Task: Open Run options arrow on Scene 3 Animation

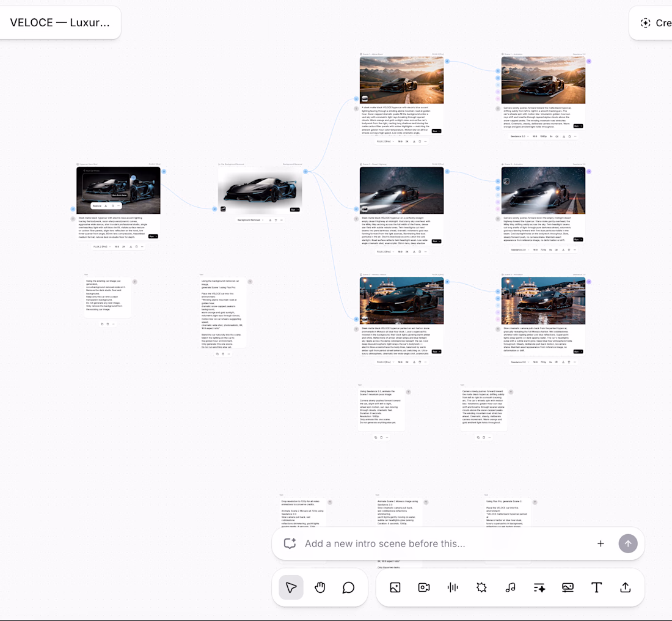Action: (581, 351)
